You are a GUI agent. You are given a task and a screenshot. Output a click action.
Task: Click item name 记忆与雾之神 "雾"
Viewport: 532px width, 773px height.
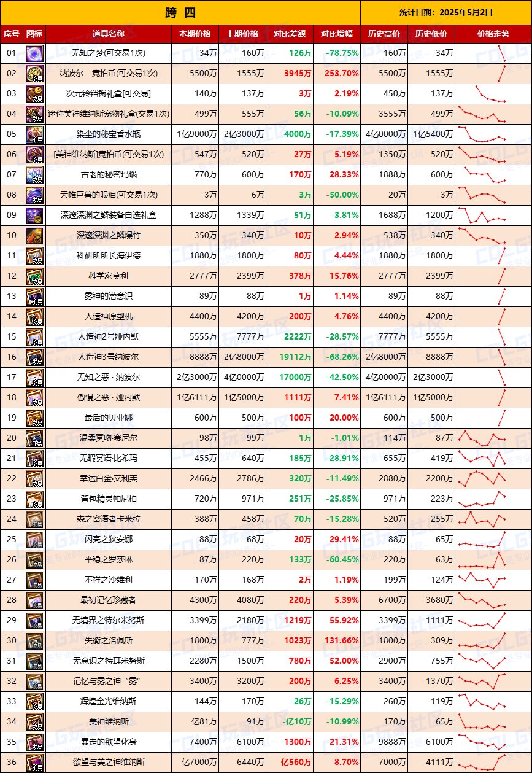tap(109, 681)
